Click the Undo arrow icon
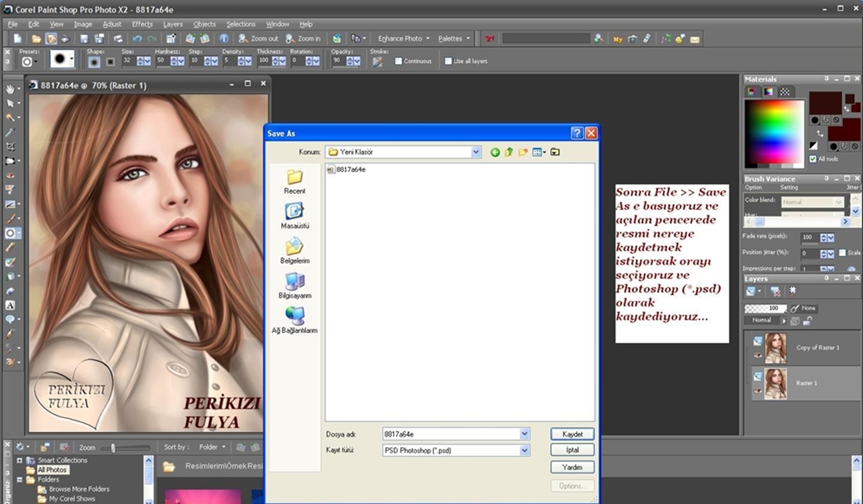Viewport: 863px width, 504px height. (x=138, y=39)
